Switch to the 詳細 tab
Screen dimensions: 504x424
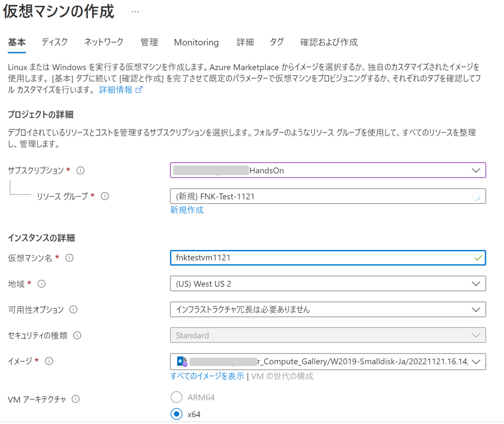point(245,42)
